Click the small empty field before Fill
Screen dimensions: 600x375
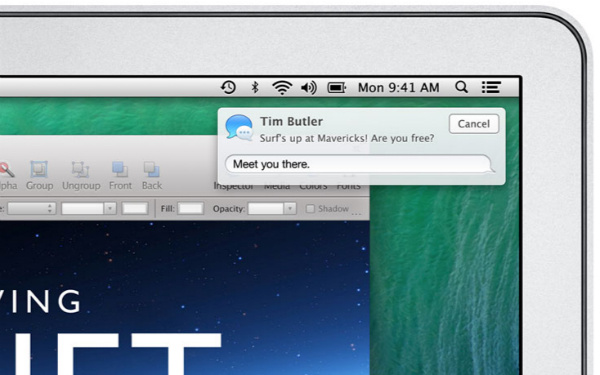pos(135,209)
